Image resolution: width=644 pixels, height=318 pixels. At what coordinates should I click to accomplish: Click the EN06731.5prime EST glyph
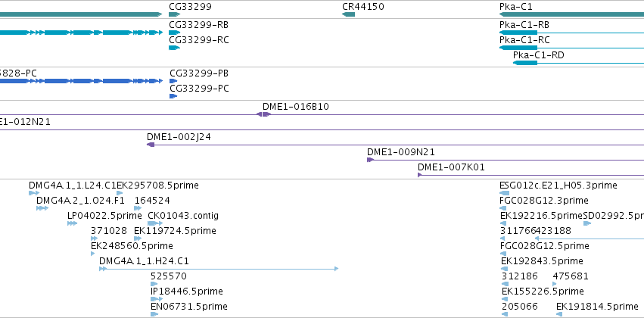point(154,315)
